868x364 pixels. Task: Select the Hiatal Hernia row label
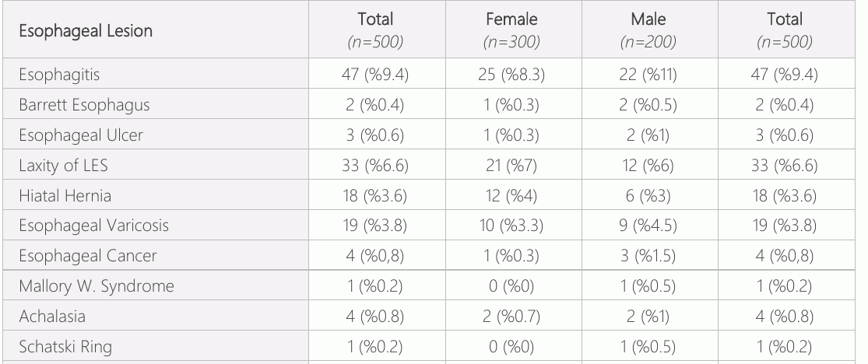coord(65,196)
